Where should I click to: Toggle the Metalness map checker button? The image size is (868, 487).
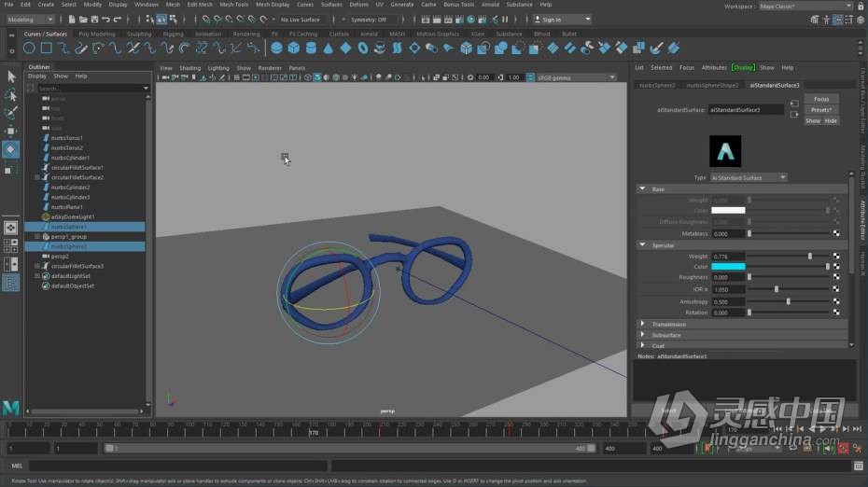click(x=836, y=233)
